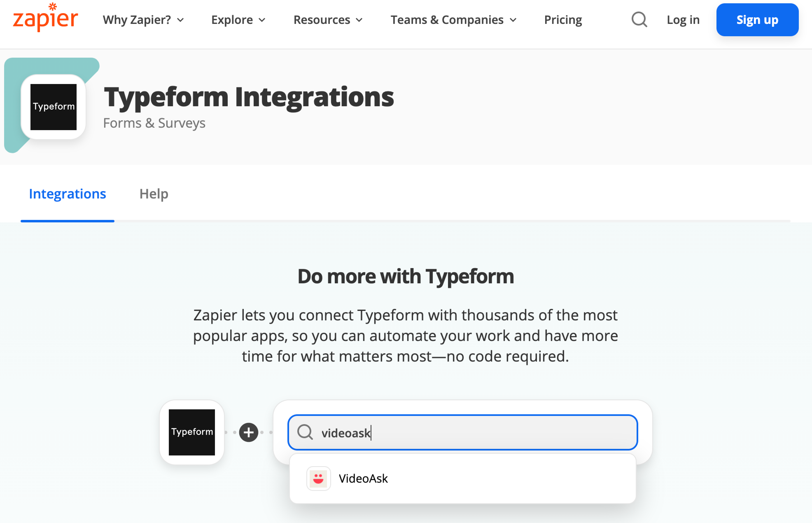The image size is (812, 523).
Task: Switch to the Help tab
Action: pos(154,194)
